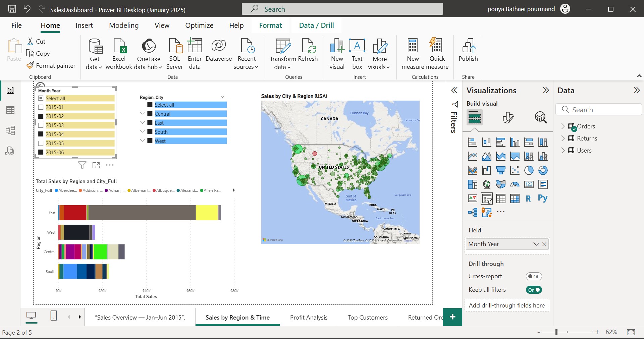Refresh the data model
Image resolution: width=644 pixels, height=339 pixels.
[x=308, y=50]
